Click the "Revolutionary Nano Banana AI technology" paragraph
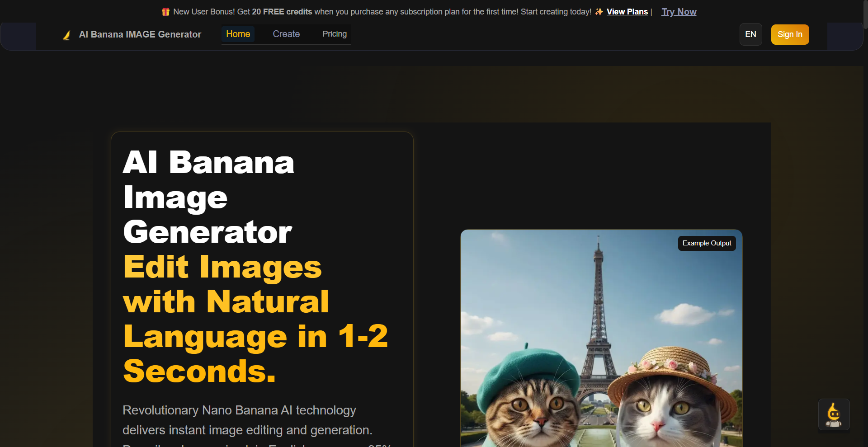868x447 pixels. click(x=257, y=425)
